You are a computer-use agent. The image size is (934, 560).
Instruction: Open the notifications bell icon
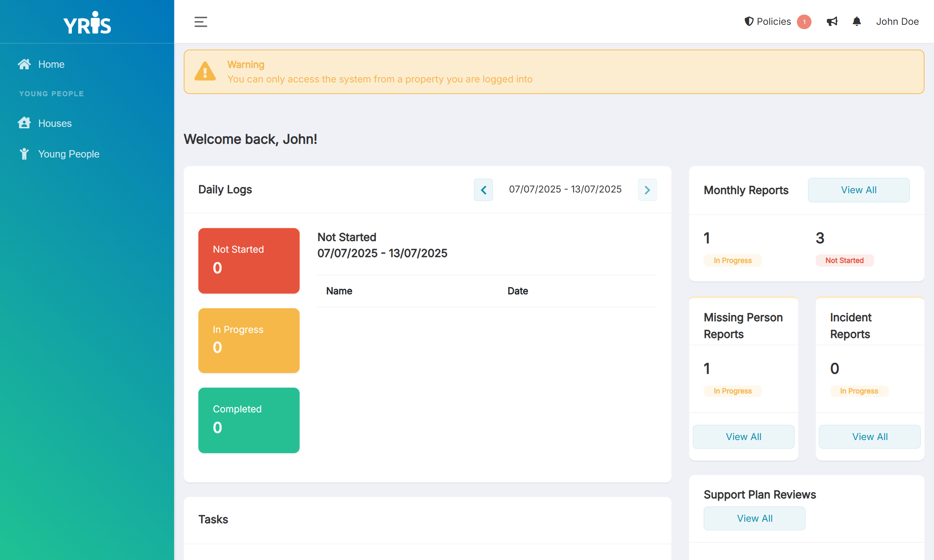(857, 22)
